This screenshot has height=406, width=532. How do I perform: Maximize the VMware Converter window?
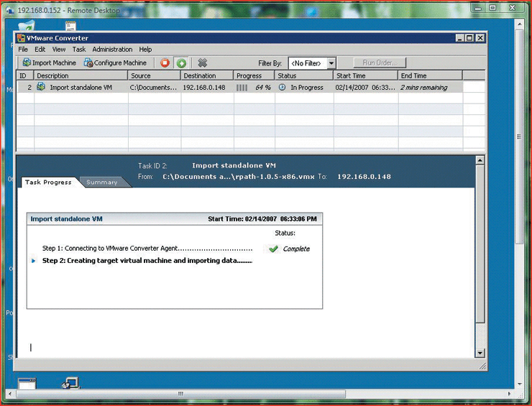coord(470,38)
